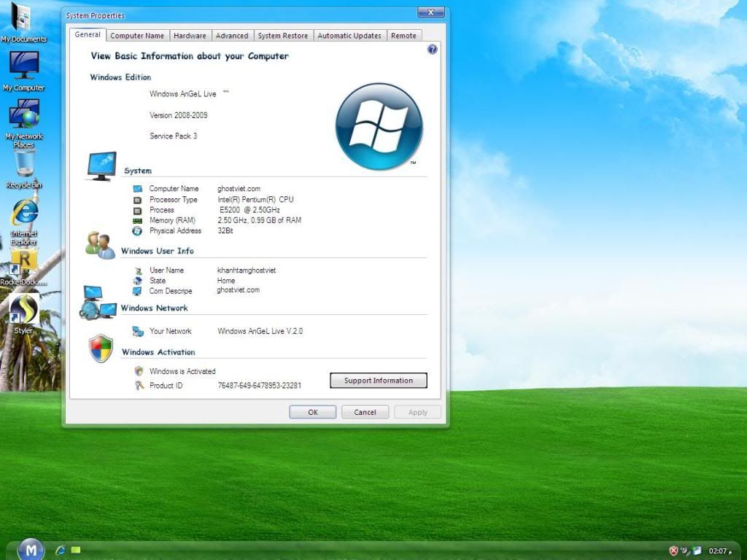Click the shield icon beside Windows is Activated
747x560 pixels.
tap(139, 371)
